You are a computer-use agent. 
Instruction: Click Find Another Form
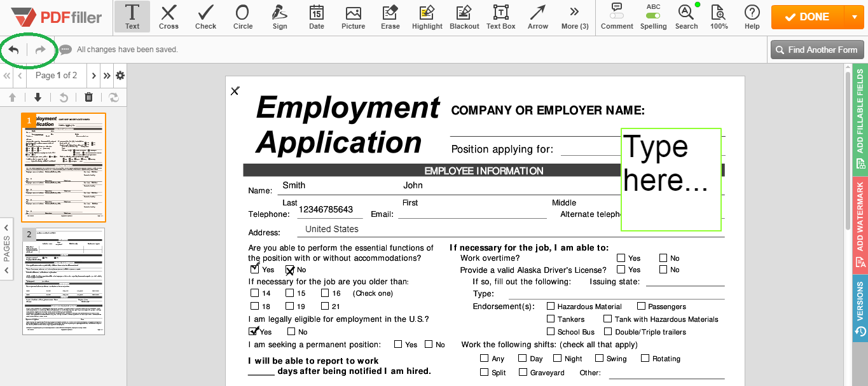[x=817, y=50]
